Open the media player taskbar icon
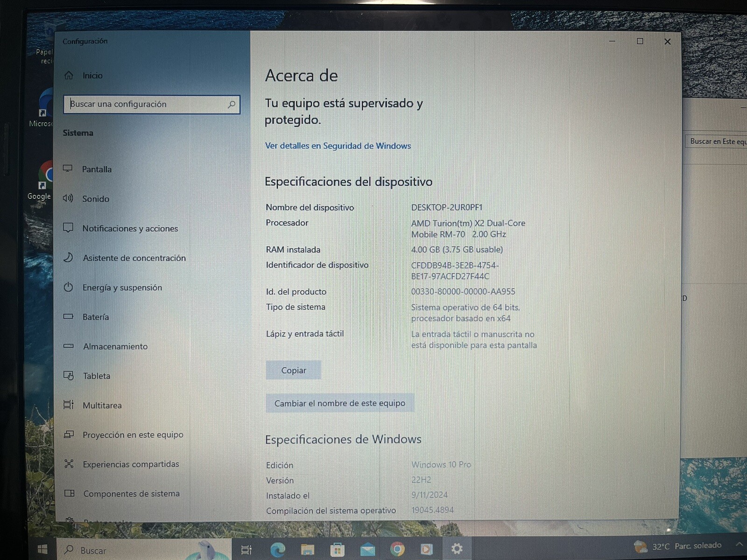 tap(427, 550)
